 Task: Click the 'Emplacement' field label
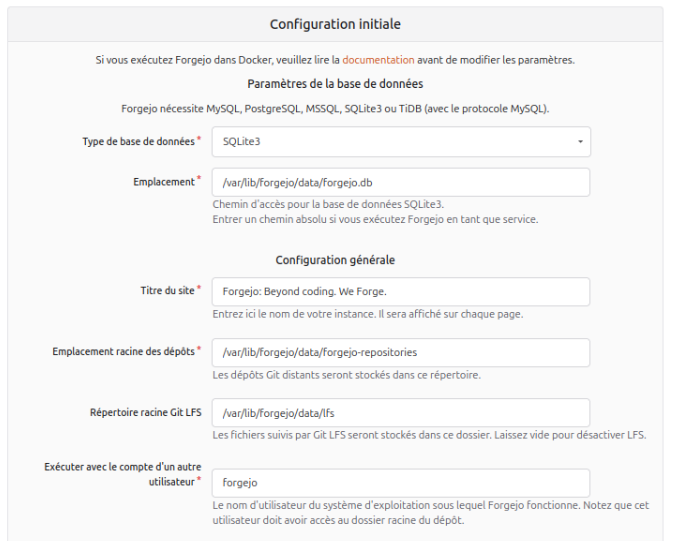point(164,182)
